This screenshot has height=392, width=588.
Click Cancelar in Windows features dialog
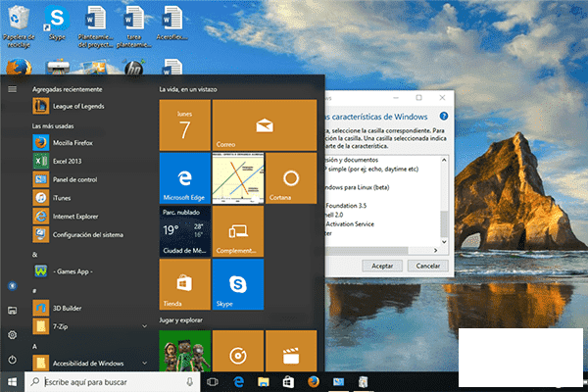click(x=428, y=266)
